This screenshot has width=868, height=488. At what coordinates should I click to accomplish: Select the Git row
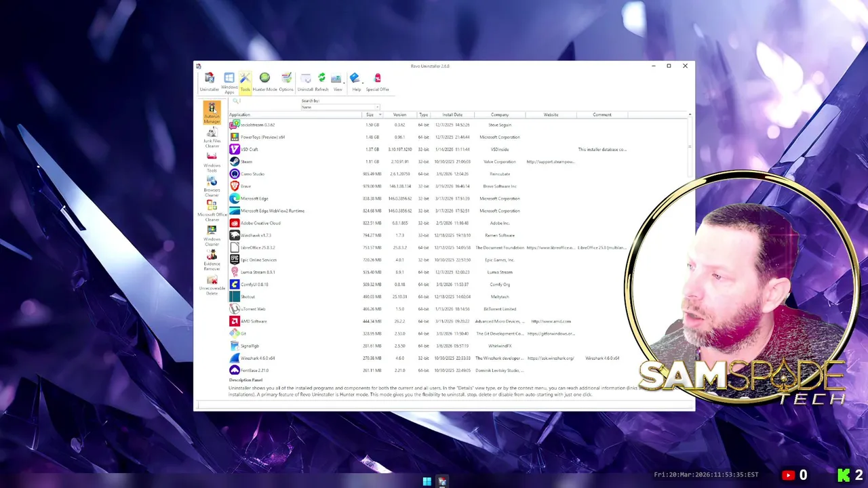458,333
